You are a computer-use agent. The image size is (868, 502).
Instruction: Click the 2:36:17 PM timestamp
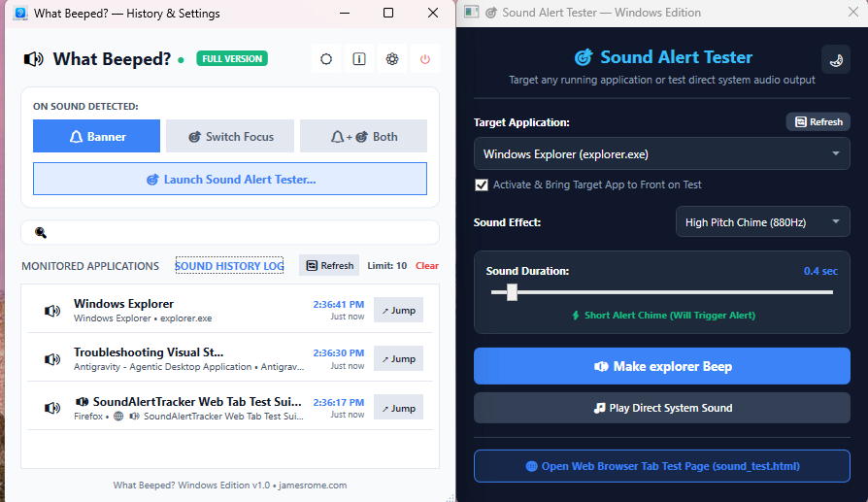[338, 402]
